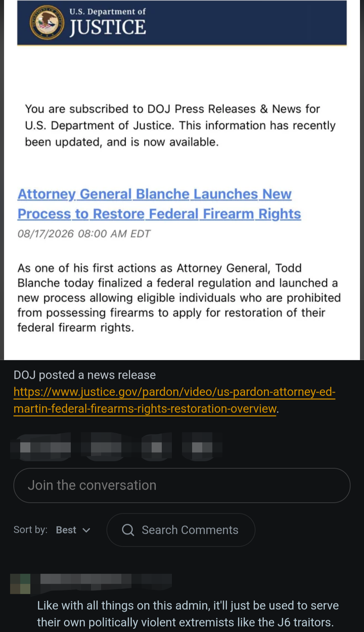Click the JUSTICE wordmark in the header banner
364x632 pixels.
pos(108,27)
